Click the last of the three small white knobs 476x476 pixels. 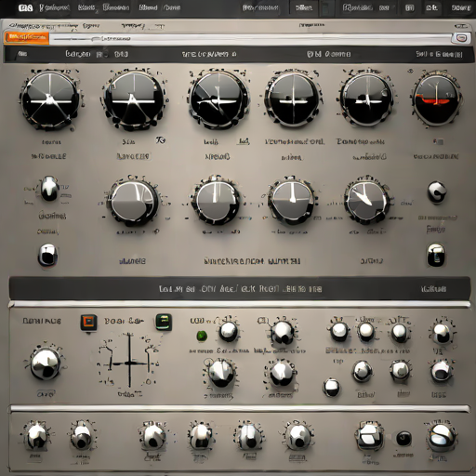(400, 333)
